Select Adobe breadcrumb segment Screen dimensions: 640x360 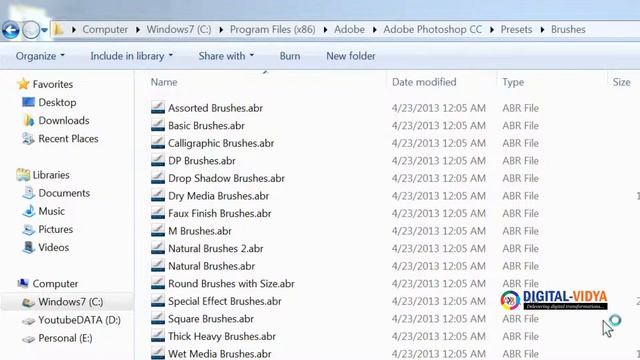[349, 29]
